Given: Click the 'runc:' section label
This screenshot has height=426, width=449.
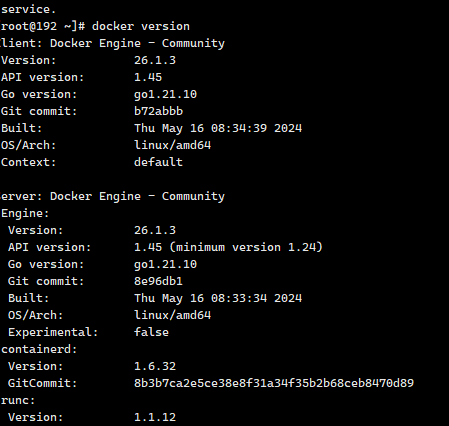Looking at the screenshot, I should point(18,400).
